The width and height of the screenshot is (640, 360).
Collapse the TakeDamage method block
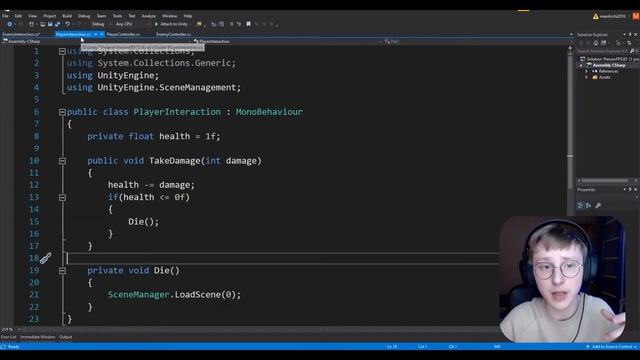(62, 161)
